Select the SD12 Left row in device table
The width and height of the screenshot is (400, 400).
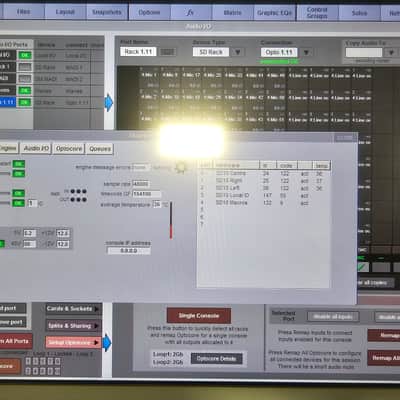pos(265,188)
